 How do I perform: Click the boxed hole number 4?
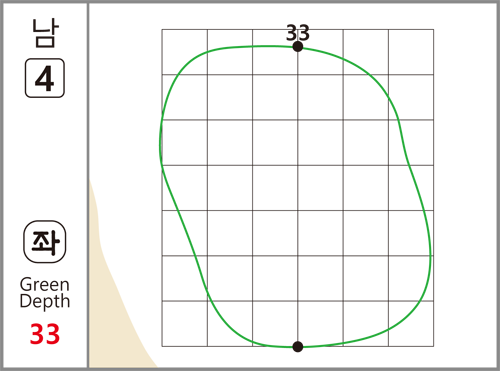pos(45,78)
